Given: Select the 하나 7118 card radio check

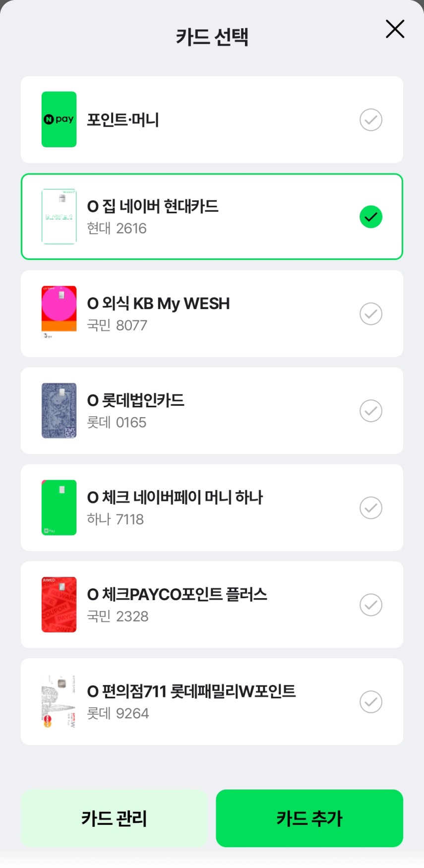Looking at the screenshot, I should (370, 507).
